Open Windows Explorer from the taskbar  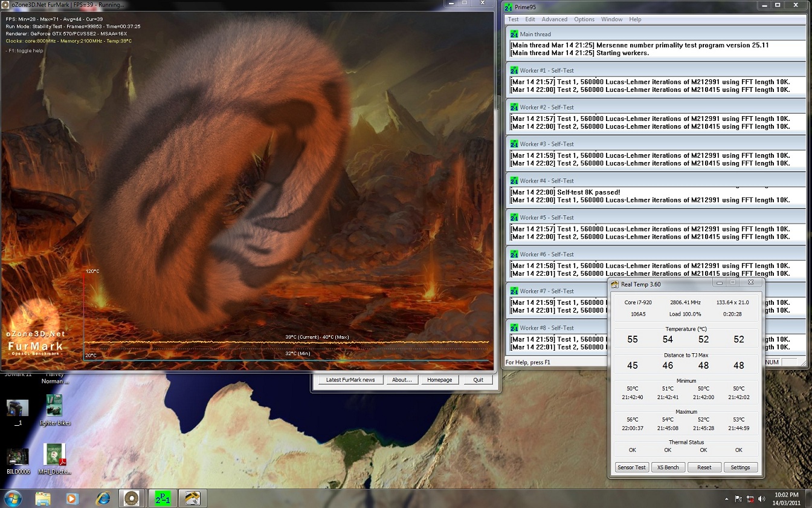coord(43,498)
